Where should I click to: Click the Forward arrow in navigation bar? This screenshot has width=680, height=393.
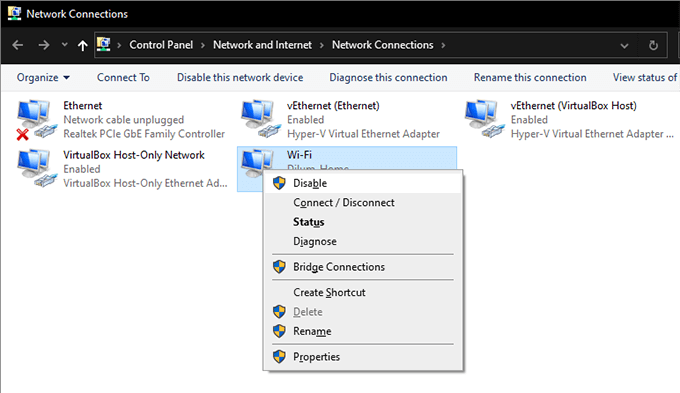coord(43,45)
